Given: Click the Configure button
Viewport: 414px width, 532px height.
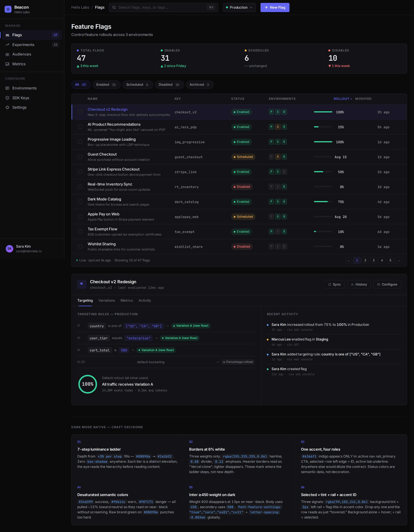Looking at the screenshot, I should [387, 285].
